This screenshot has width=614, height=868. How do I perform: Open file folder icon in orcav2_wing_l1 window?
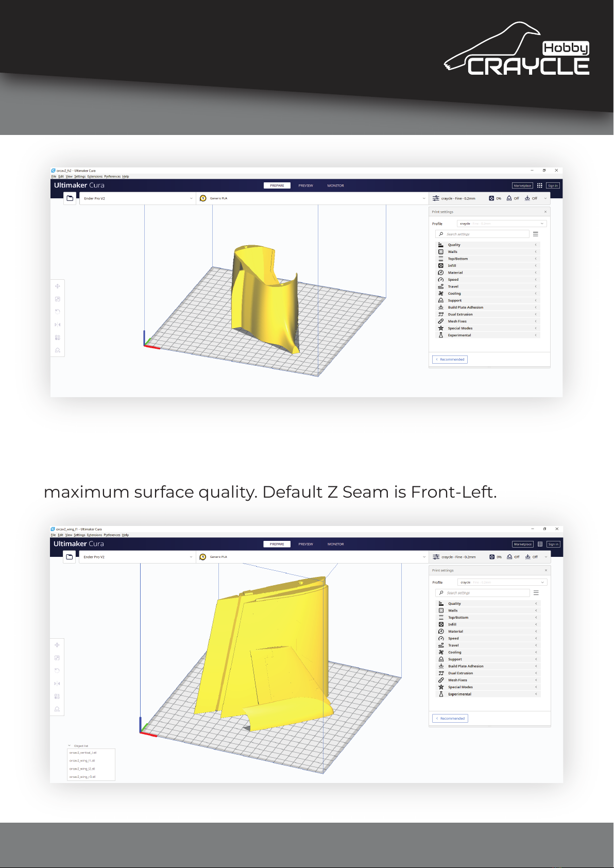click(70, 556)
